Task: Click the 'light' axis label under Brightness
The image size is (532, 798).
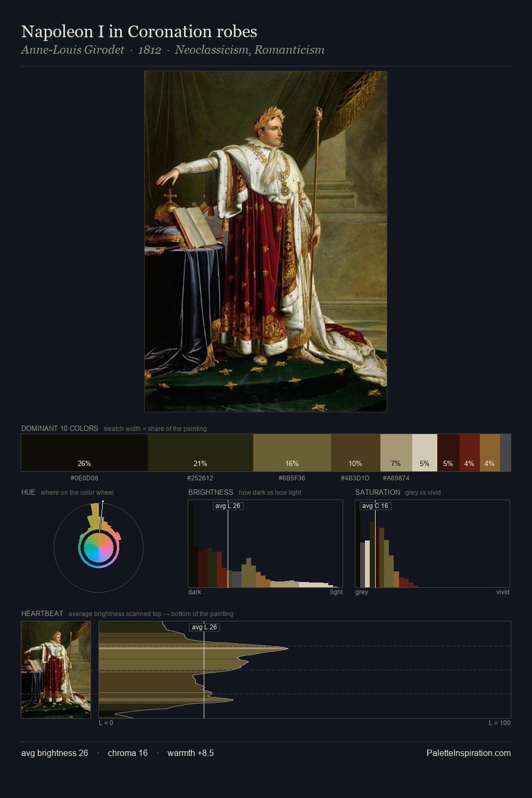Action: click(336, 592)
